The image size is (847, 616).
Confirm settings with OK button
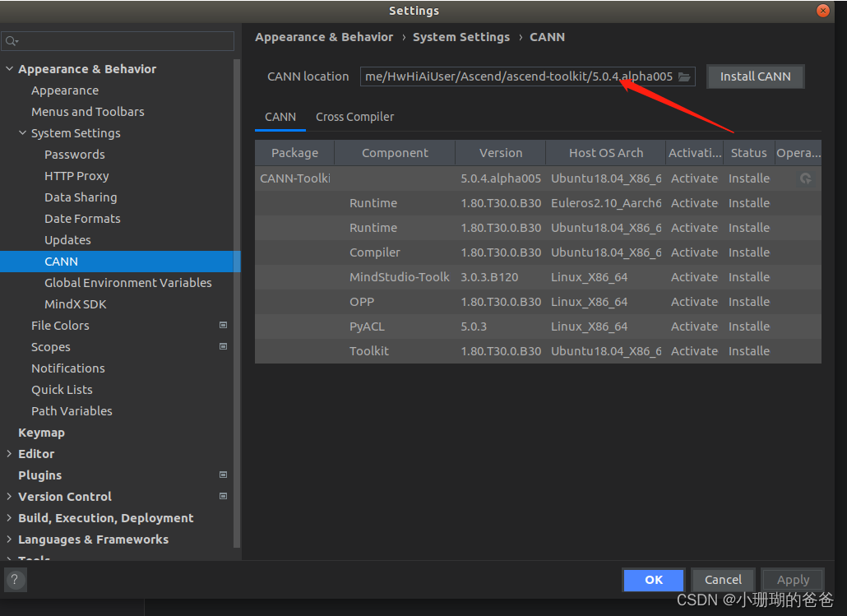coord(654,580)
